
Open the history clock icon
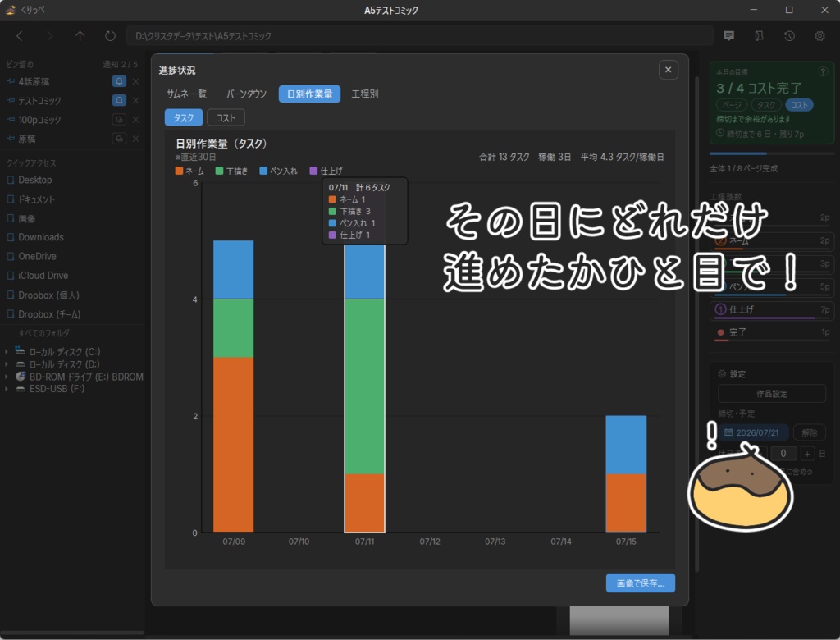789,36
